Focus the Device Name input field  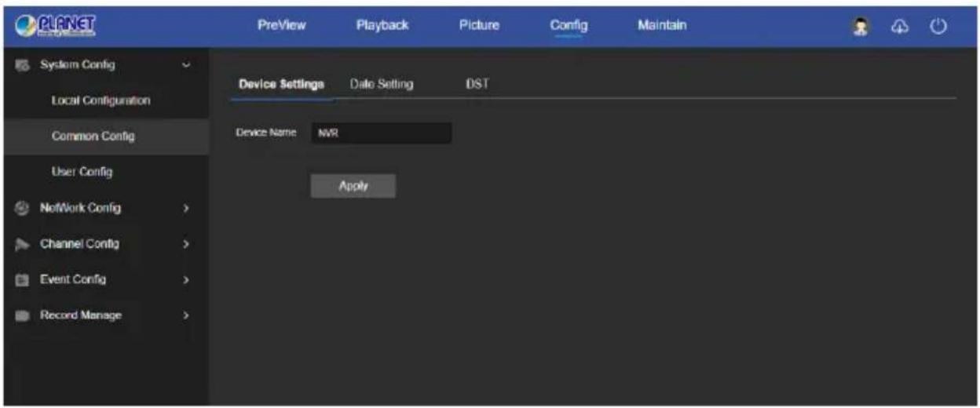pyautogui.click(x=381, y=133)
